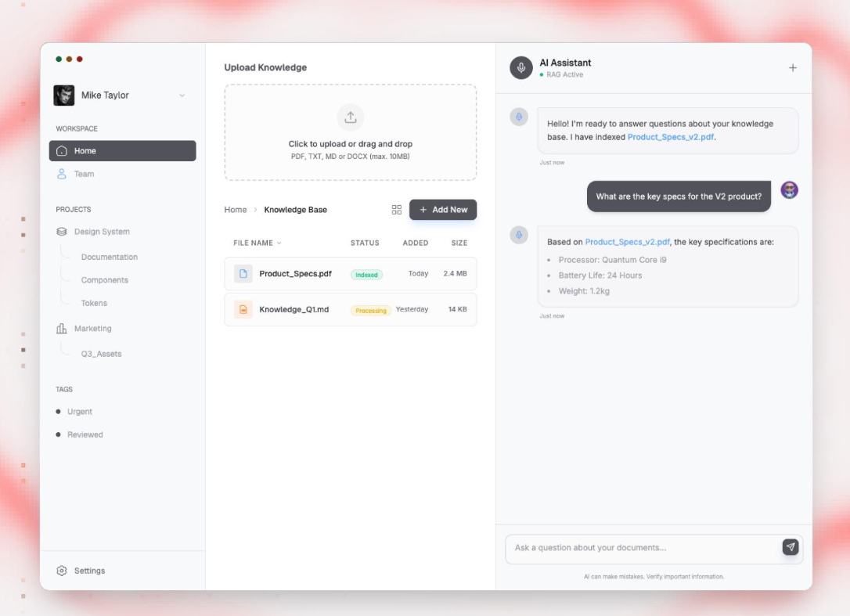Screen dimensions: 850x616
Task: Send the message with paper plane icon
Action: pos(791,546)
